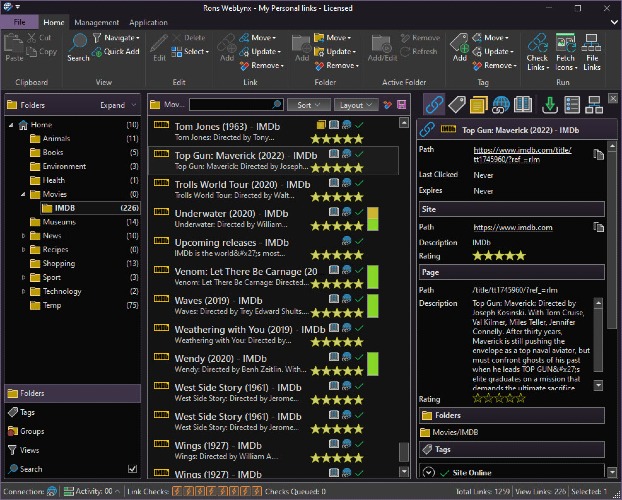Viewport: 622px width, 500px height.
Task: Click the Search ribbon icon
Action: [x=78, y=48]
